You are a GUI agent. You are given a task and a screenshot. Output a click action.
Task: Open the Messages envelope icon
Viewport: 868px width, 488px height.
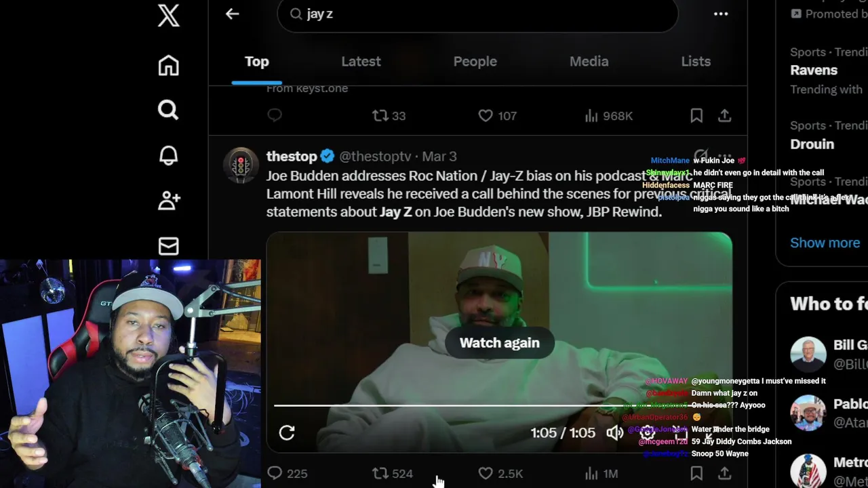click(168, 246)
